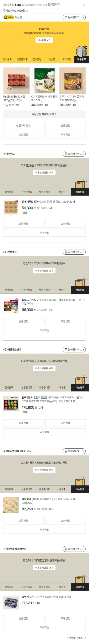Click 배송현황 보기 button in yellow banner

(44, 40)
